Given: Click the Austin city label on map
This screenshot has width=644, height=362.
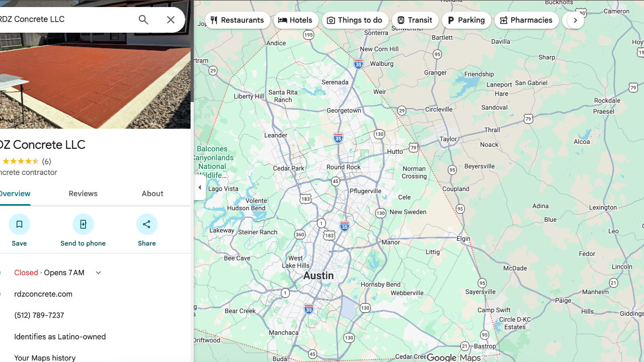Looking at the screenshot, I should tap(318, 276).
